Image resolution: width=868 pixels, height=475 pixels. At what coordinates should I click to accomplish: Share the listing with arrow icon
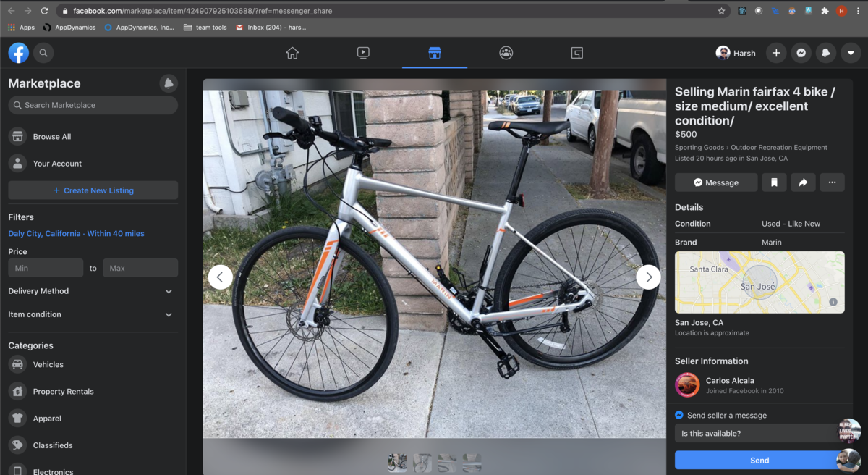coord(803,182)
